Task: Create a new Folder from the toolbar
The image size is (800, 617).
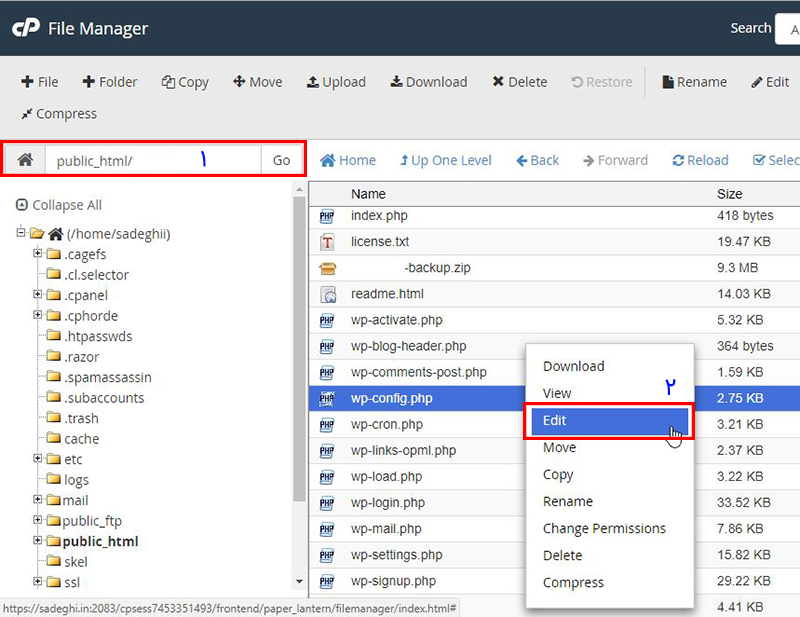Action: tap(110, 82)
